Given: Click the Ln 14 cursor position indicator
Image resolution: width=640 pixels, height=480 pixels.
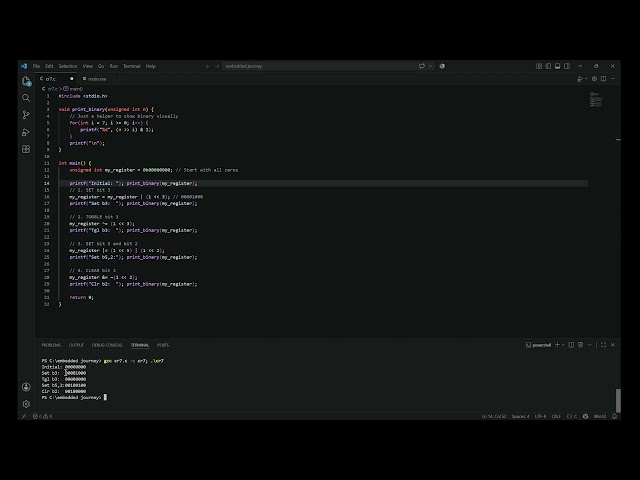Looking at the screenshot, I should tap(494, 416).
